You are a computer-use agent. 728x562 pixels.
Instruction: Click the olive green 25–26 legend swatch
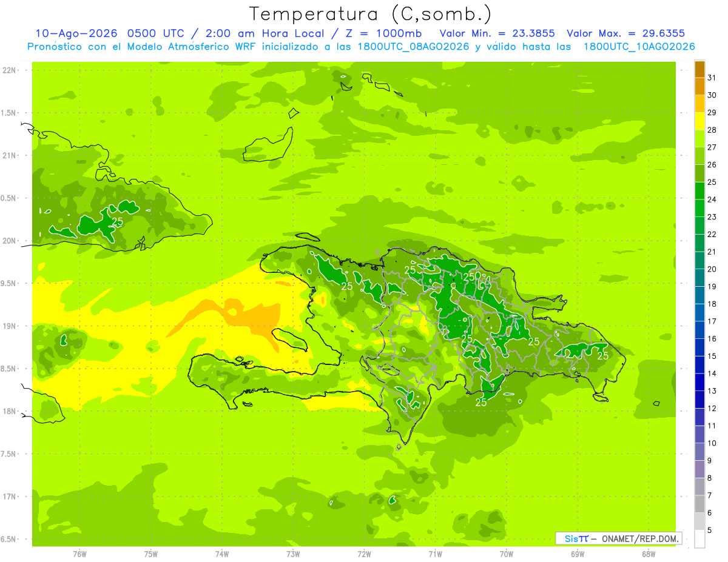[699, 173]
